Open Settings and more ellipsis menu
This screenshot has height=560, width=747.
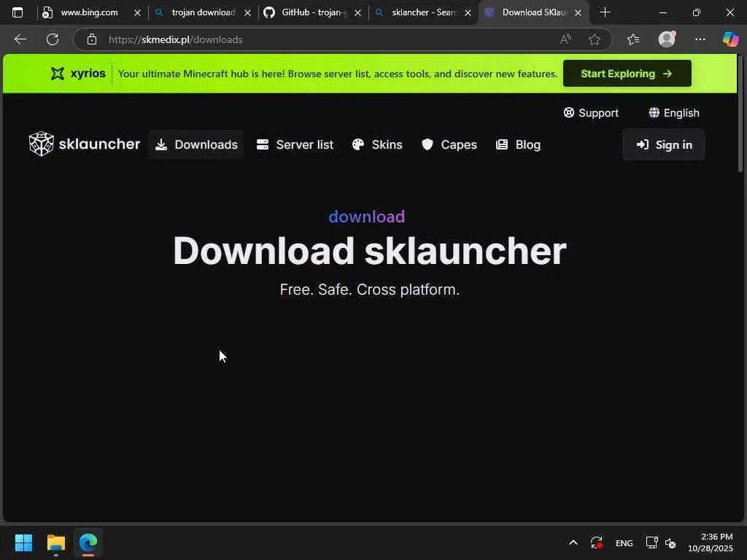(x=700, y=39)
